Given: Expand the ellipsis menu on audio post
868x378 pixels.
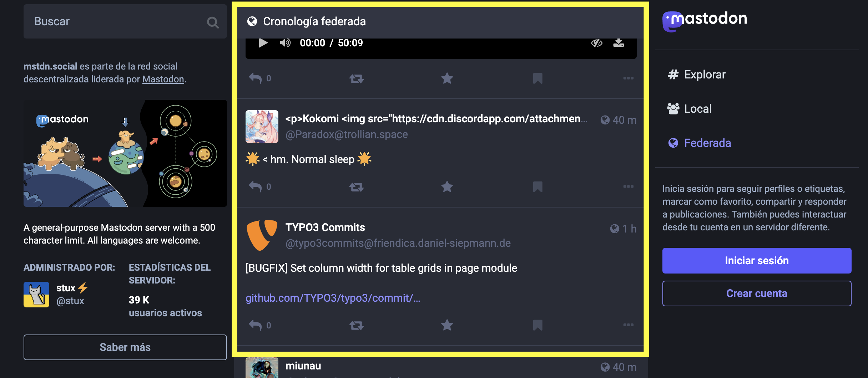Looking at the screenshot, I should pos(628,78).
